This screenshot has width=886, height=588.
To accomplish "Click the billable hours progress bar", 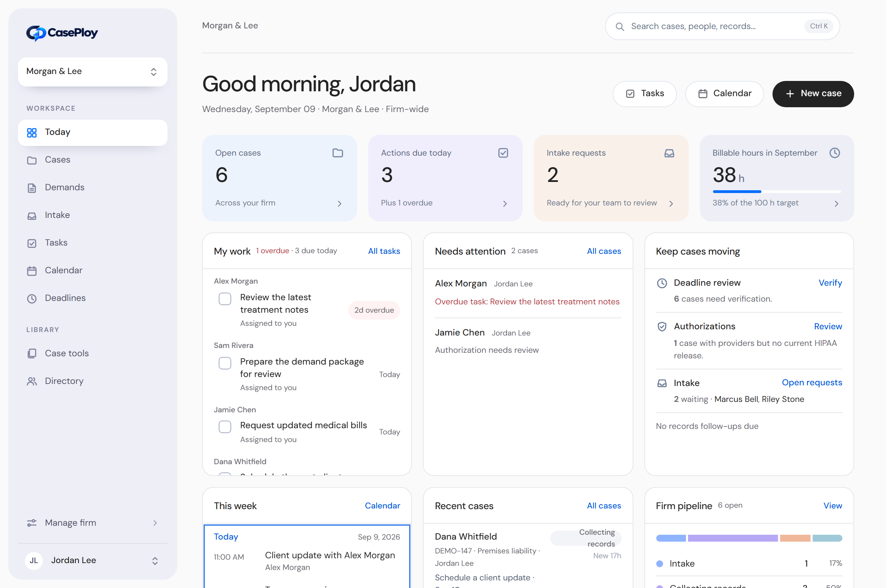I will (776, 192).
